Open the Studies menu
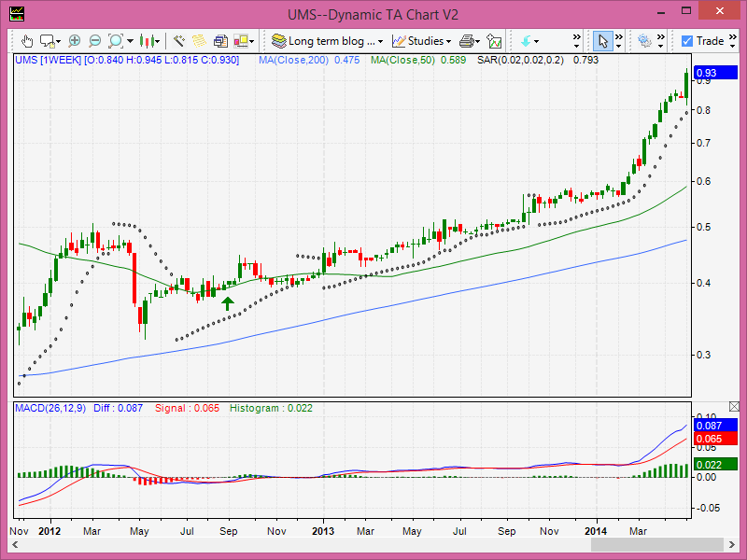 point(421,41)
